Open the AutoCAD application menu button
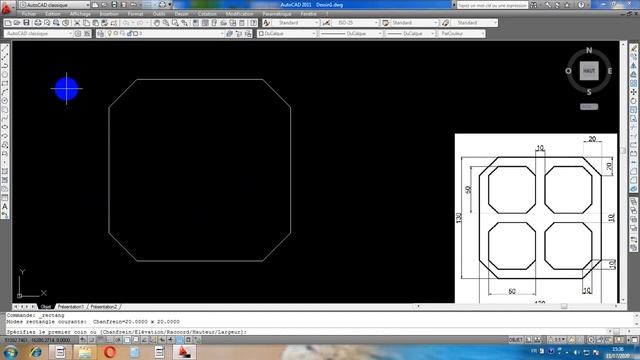The height and width of the screenshot is (360, 640). coord(7,7)
